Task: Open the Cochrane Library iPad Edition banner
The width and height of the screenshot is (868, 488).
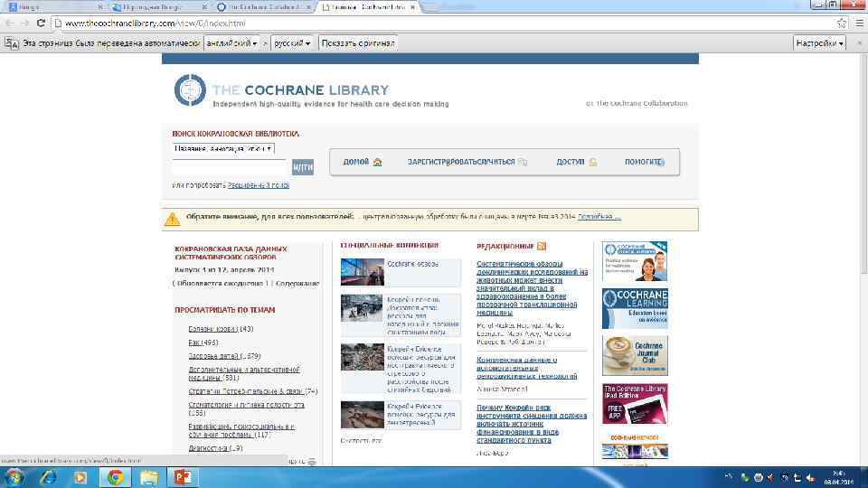Action: click(635, 404)
